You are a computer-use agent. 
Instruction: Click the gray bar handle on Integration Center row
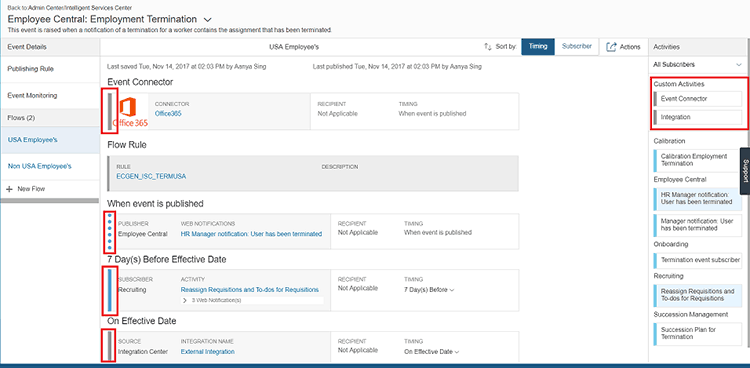[110, 346]
